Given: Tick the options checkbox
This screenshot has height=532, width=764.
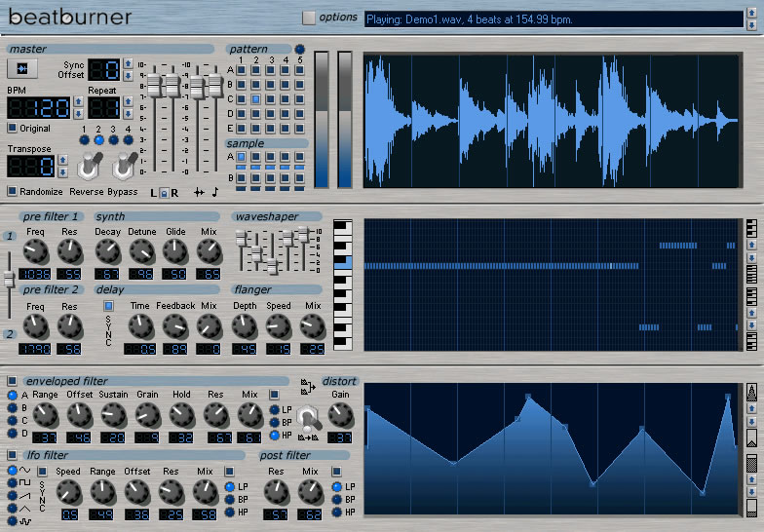Looking at the screenshot, I should point(308,18).
